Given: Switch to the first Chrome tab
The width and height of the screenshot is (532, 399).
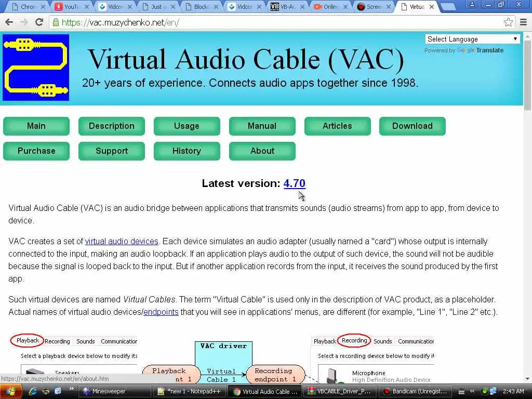Looking at the screenshot, I should [28, 7].
